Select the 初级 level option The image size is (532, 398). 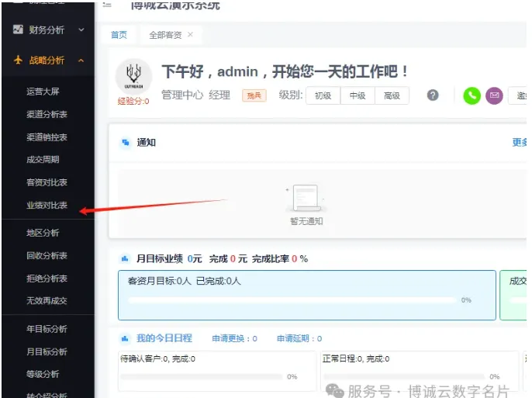(323, 95)
